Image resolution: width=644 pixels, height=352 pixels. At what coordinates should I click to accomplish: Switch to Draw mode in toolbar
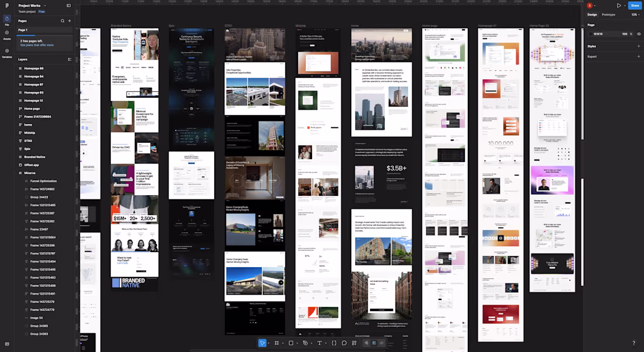(366, 343)
